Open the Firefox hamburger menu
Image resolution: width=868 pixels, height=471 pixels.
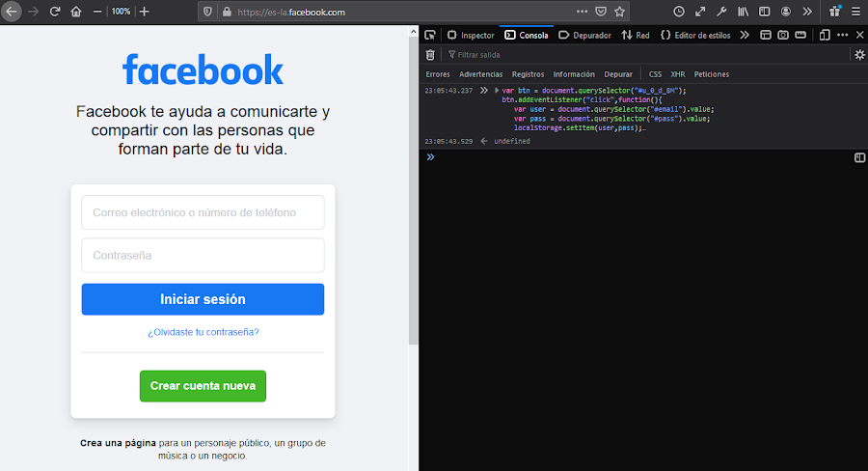(855, 12)
